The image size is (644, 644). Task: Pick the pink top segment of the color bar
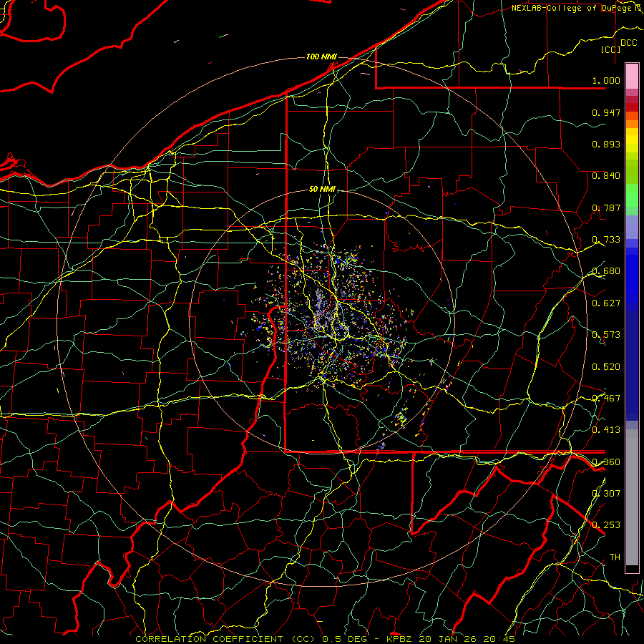click(632, 76)
